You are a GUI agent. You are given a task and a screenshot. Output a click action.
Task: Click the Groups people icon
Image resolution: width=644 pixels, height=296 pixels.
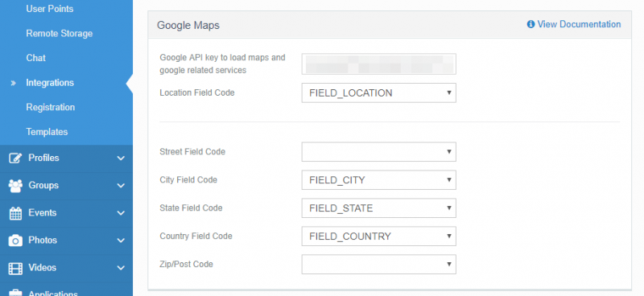[x=15, y=186]
